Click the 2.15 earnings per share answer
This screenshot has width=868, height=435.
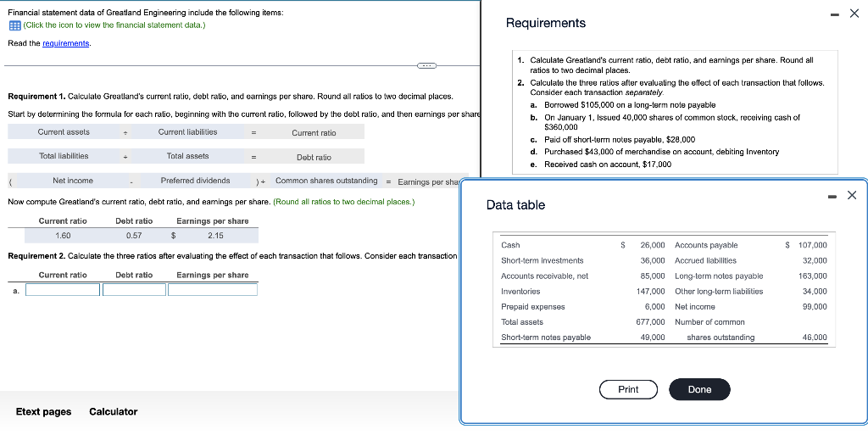click(215, 236)
